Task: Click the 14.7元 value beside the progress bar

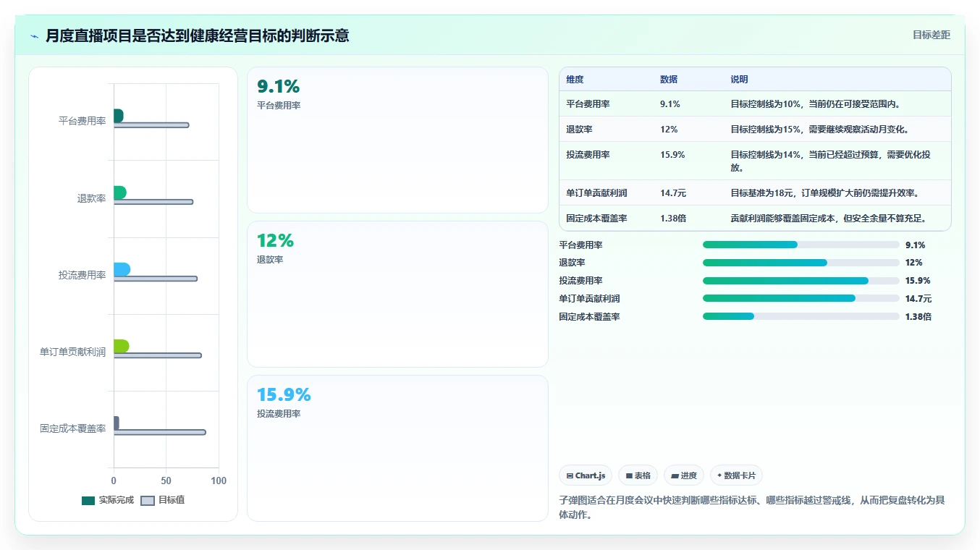Action: click(918, 298)
